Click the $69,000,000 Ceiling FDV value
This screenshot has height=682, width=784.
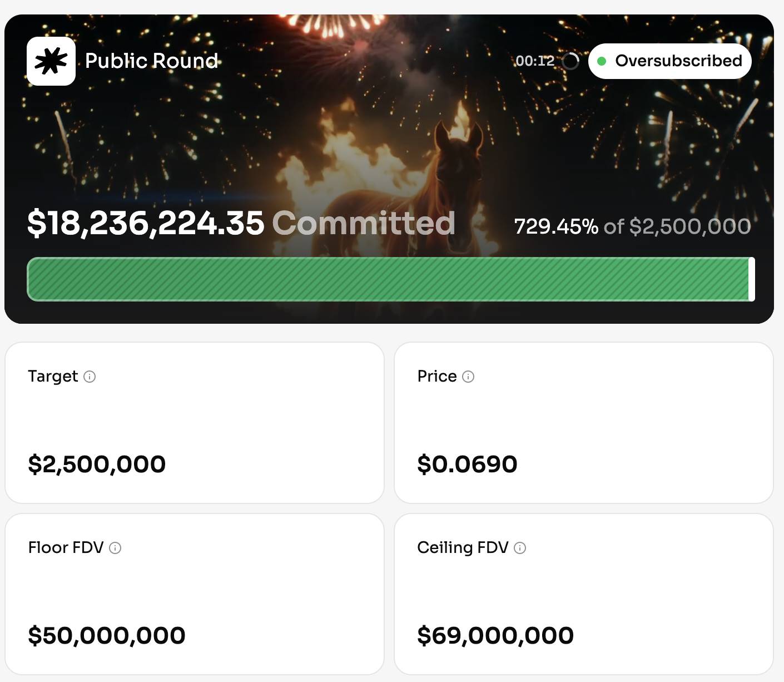(x=495, y=635)
